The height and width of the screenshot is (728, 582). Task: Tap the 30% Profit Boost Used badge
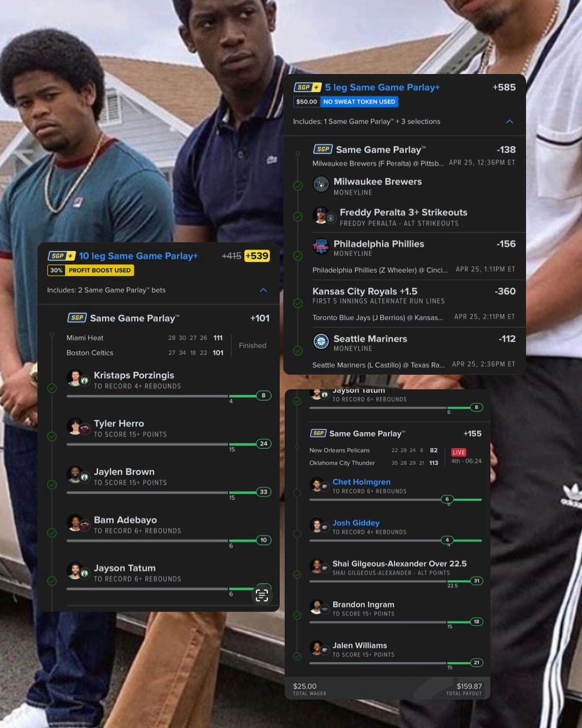tap(91, 270)
